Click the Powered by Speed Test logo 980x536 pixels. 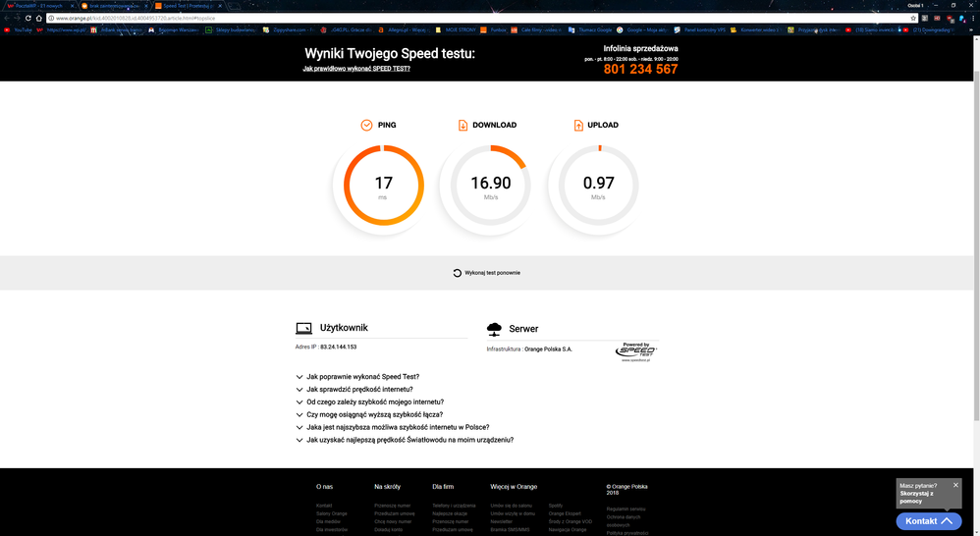[636, 351]
